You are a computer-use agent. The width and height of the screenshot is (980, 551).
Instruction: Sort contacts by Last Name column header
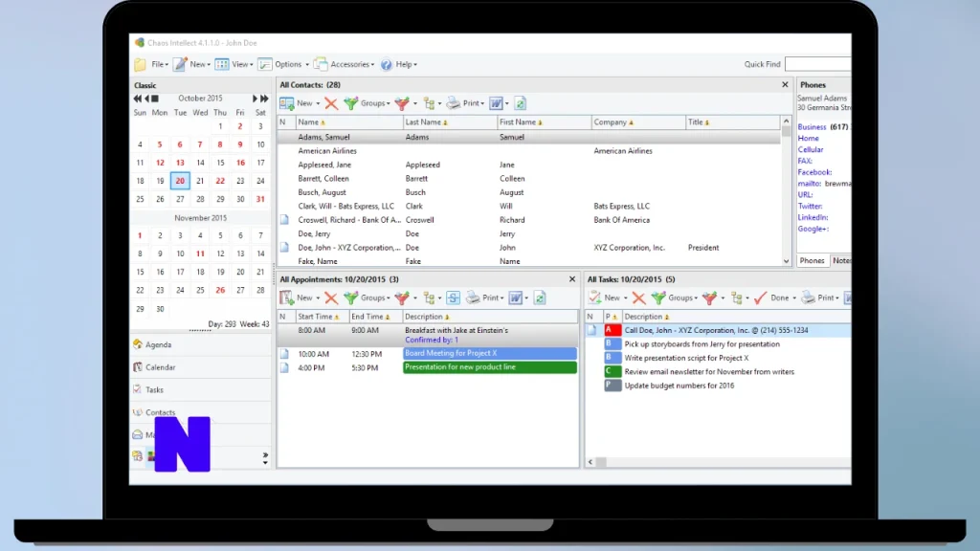point(450,122)
